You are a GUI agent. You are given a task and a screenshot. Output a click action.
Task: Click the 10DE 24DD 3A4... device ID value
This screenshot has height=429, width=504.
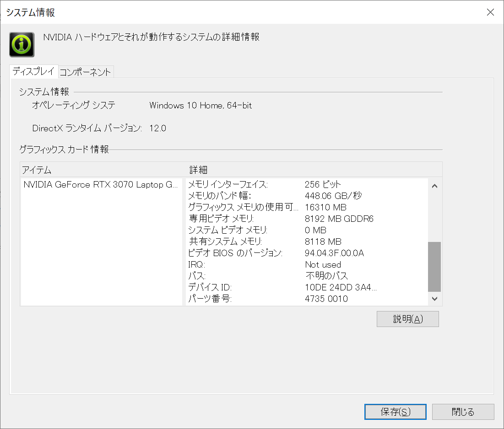(x=341, y=287)
